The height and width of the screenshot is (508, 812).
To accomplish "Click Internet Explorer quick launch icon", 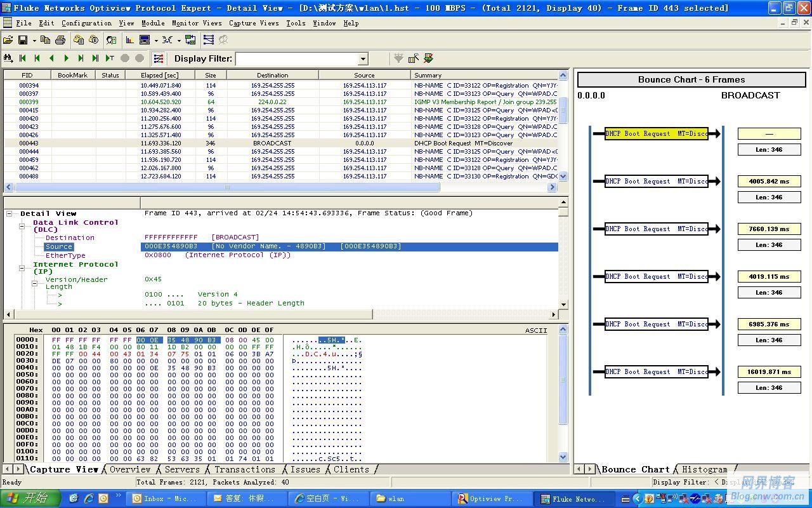I will pos(89,498).
